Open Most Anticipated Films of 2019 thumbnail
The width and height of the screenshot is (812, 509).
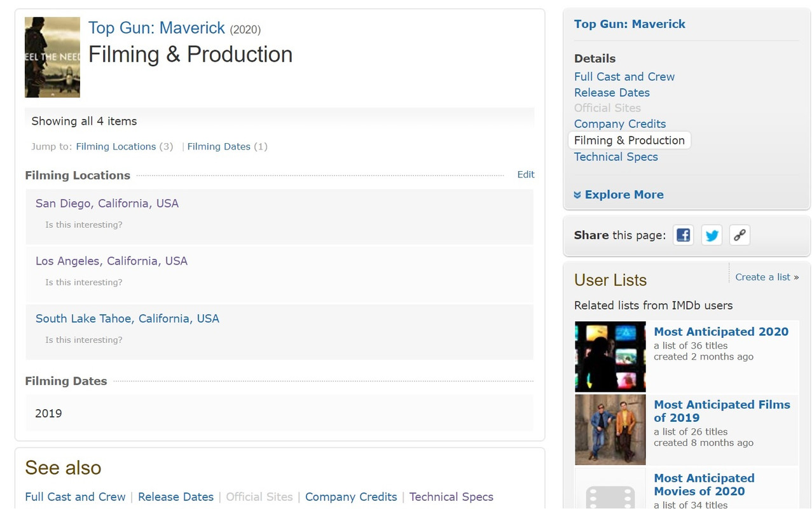610,429
